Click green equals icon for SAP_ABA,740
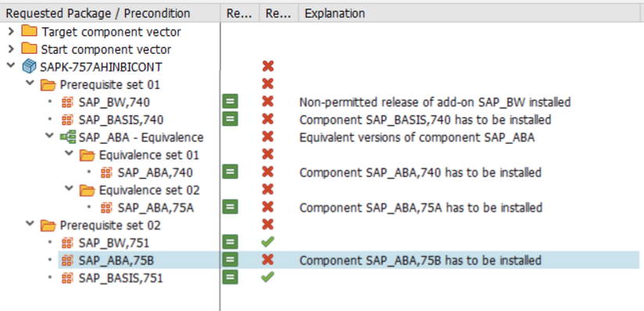Viewport: 644px width, 311px height. [230, 172]
